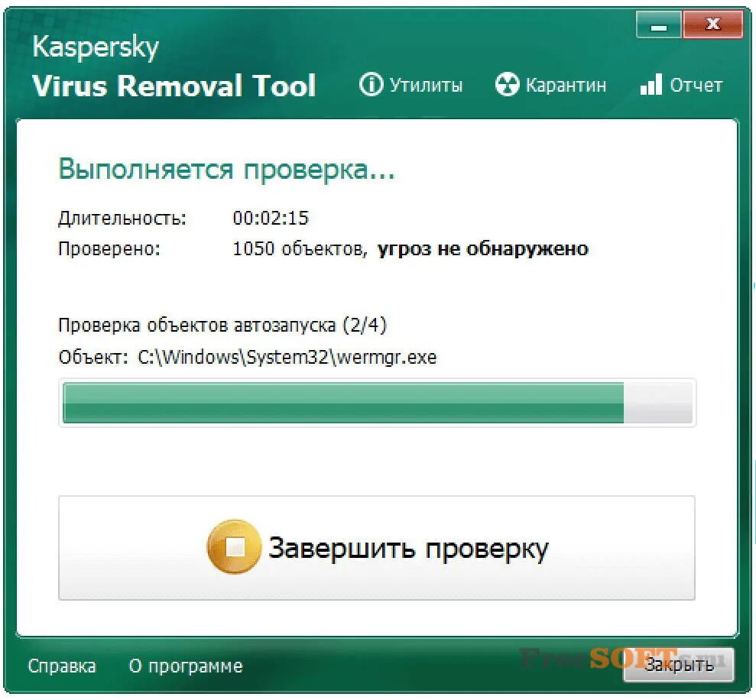Click the Проверено label
Viewport: 756px width, 700px height.
(109, 249)
